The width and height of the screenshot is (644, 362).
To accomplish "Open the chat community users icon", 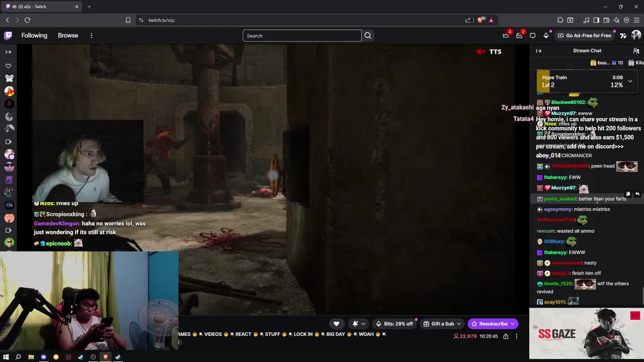I will 636,51.
